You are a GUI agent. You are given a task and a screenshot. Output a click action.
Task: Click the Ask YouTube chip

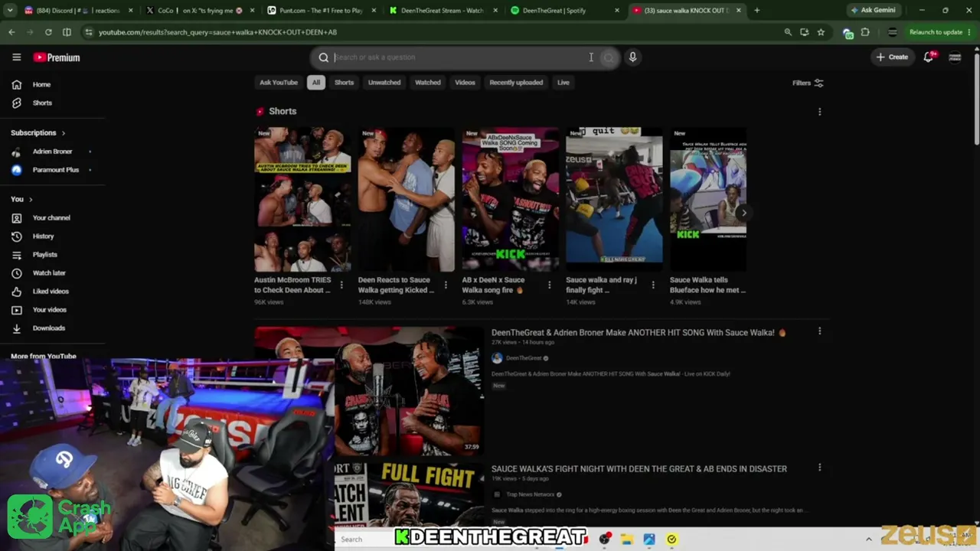point(279,83)
